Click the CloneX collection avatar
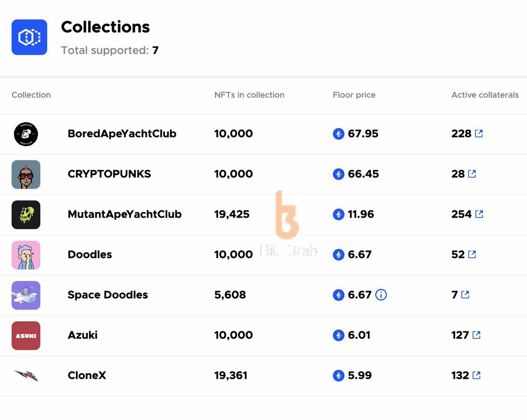The image size is (527, 420). (26, 376)
